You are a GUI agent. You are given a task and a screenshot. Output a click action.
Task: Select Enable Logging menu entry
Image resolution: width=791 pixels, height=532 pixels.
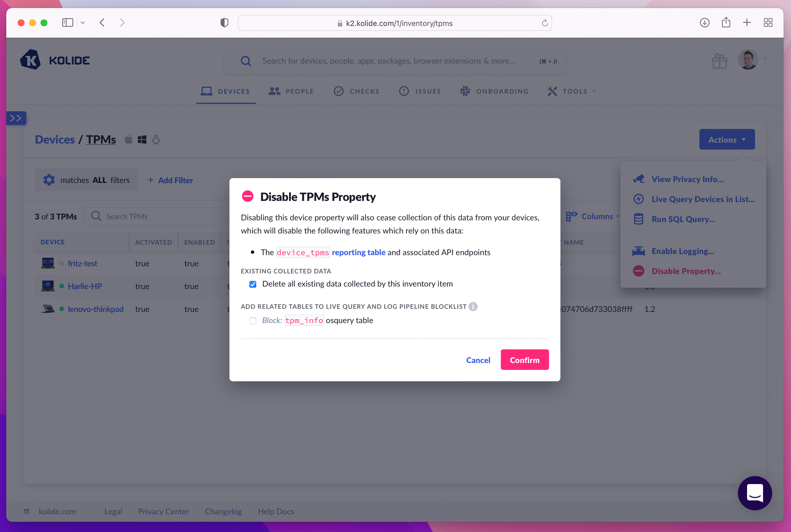683,251
